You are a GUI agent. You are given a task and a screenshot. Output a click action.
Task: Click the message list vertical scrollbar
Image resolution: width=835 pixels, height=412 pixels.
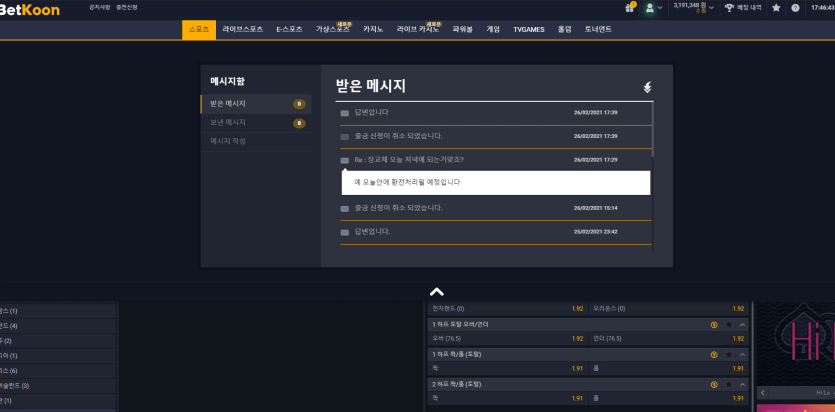click(653, 130)
